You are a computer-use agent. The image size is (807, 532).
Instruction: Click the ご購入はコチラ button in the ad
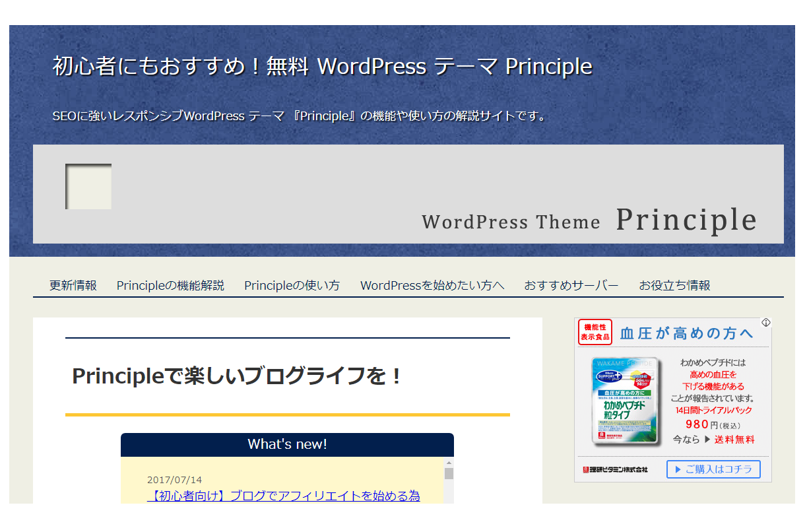713,469
